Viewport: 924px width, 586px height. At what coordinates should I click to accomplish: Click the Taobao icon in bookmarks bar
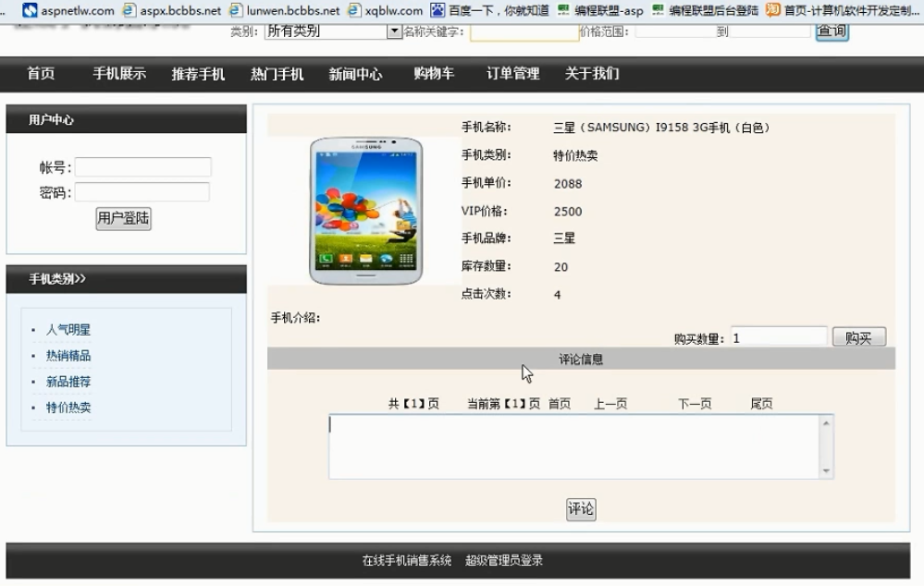(772, 10)
